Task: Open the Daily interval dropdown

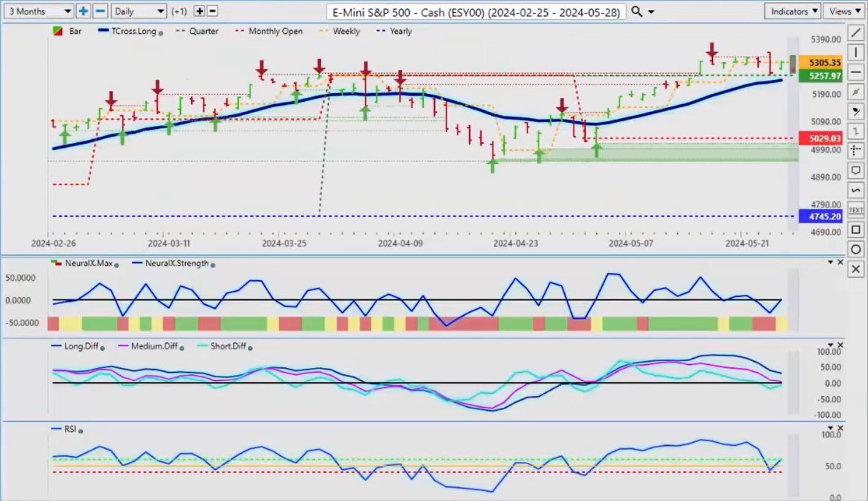Action: point(139,11)
